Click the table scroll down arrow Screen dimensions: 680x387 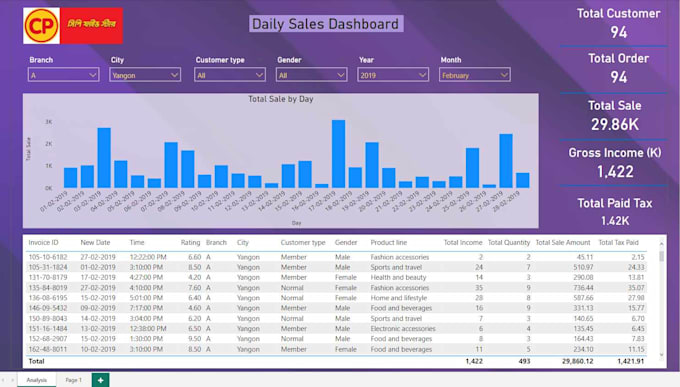661,355
